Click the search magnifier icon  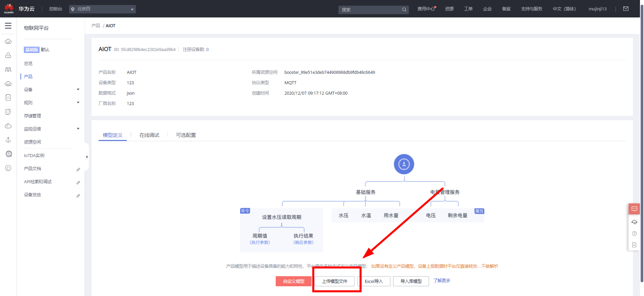[404, 10]
